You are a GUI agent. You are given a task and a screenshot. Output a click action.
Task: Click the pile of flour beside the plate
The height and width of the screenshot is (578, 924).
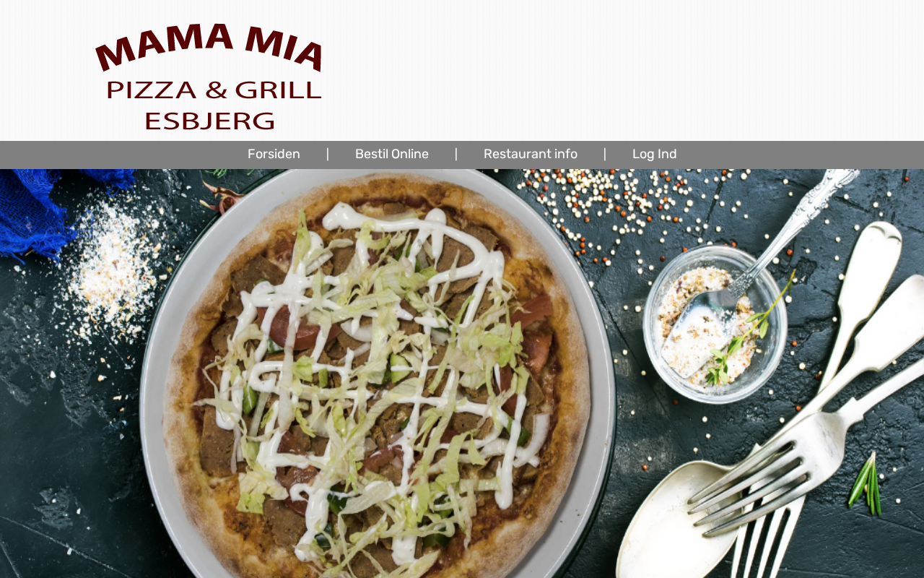[115, 267]
